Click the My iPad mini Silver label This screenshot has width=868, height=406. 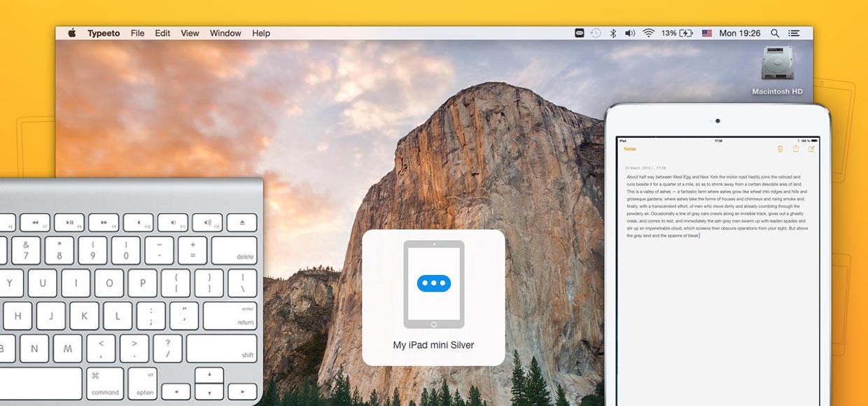[433, 345]
